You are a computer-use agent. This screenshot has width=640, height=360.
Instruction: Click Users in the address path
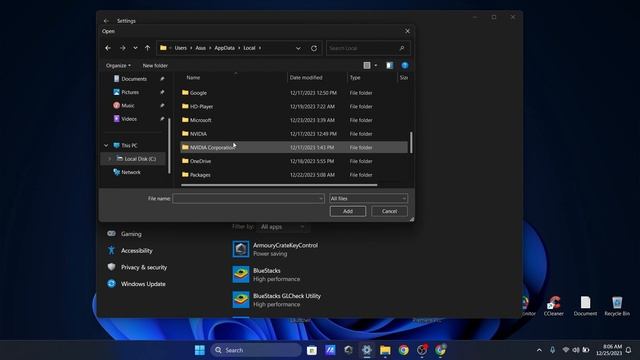click(180, 48)
